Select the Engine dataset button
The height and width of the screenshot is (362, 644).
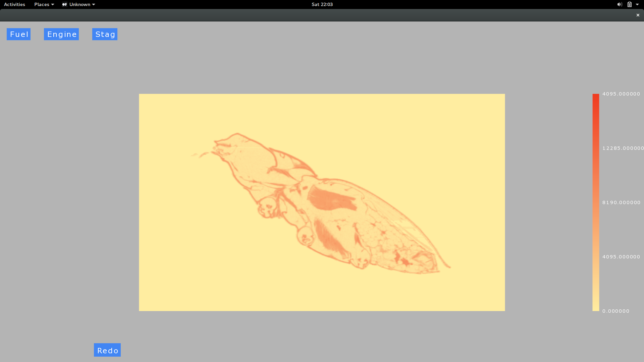61,34
